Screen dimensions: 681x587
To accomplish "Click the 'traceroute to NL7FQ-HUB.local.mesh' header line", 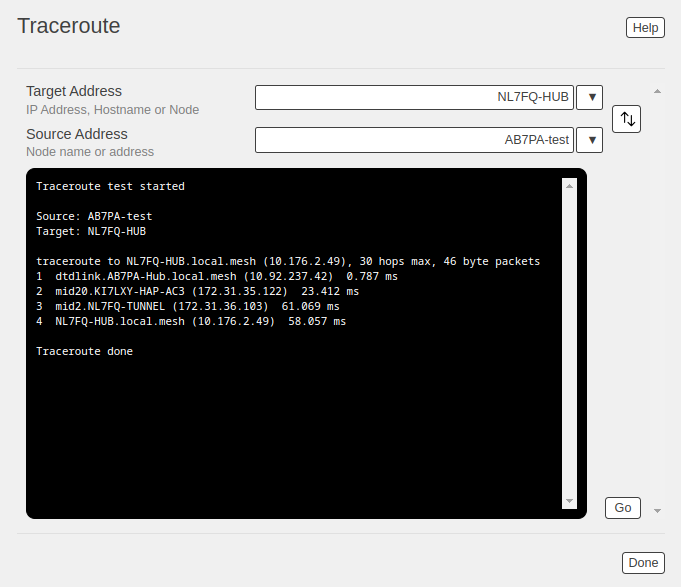I will point(288,261).
